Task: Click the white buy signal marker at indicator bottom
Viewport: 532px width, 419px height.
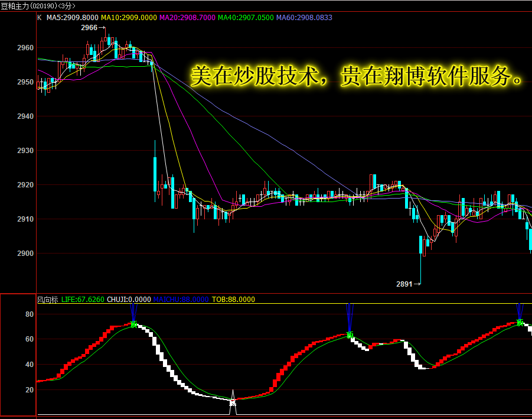Action: (233, 402)
